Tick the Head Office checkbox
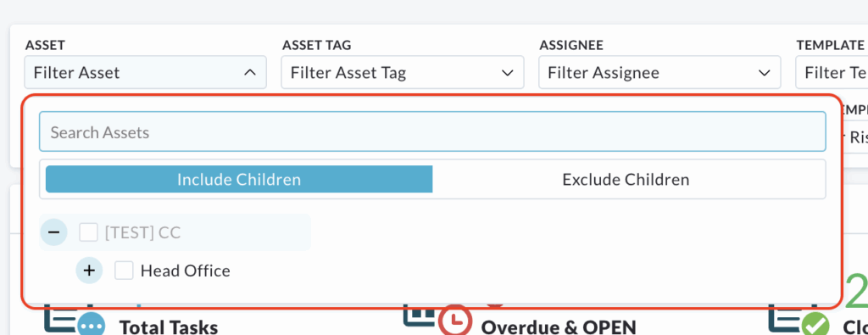868x335 pixels. tap(124, 271)
